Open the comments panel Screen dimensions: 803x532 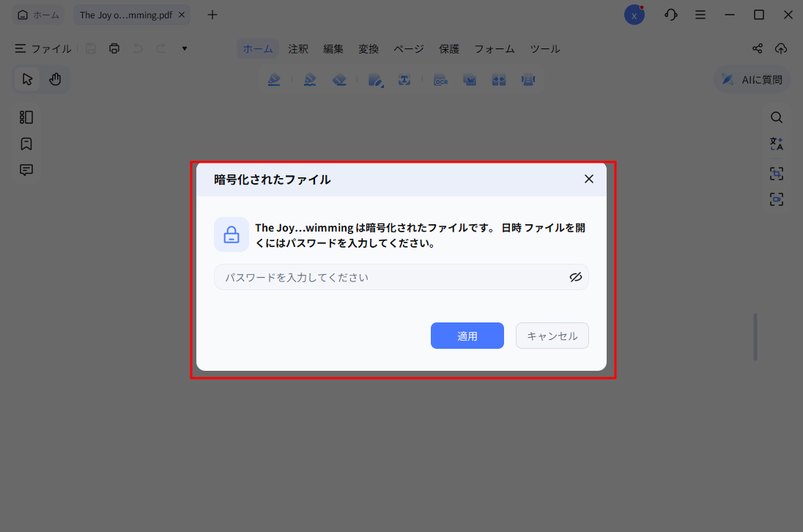(x=26, y=169)
